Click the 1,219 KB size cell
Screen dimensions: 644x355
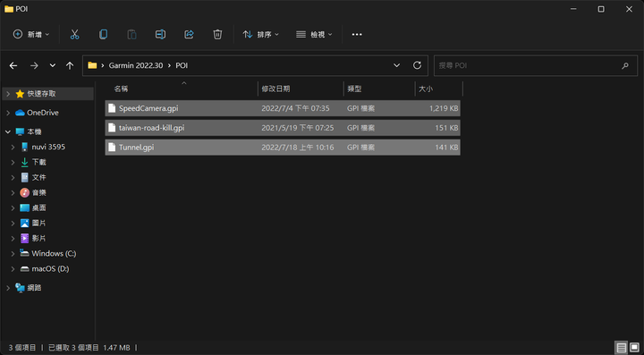(x=444, y=108)
